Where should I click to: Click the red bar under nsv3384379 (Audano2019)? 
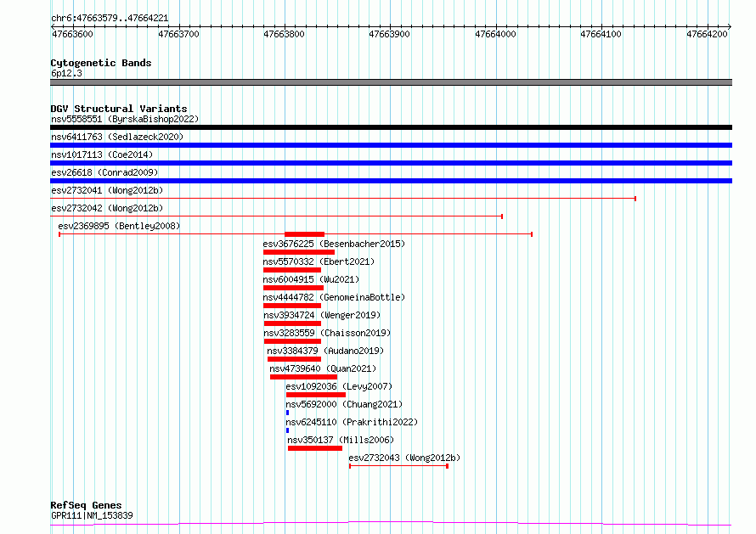pos(294,359)
